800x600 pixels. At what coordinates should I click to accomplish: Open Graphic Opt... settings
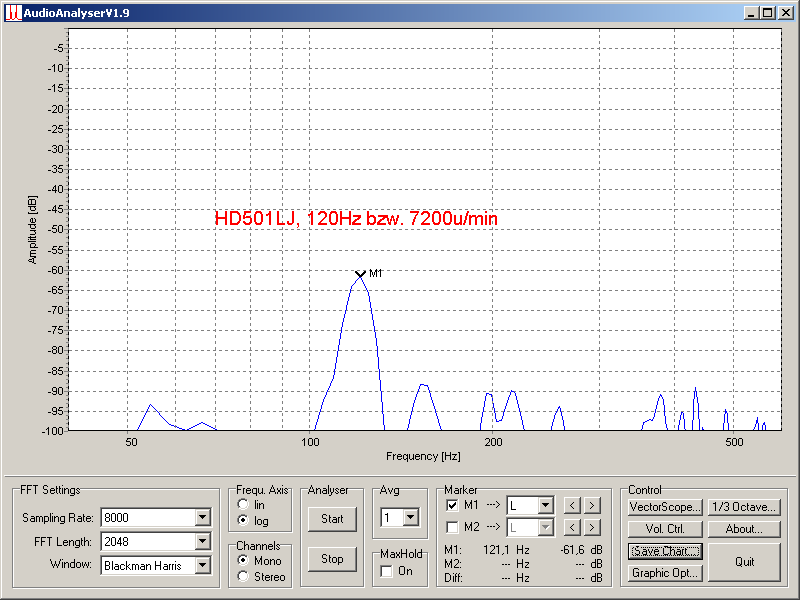[665, 573]
